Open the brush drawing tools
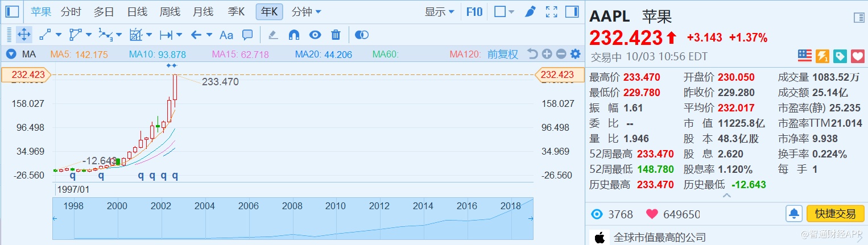This screenshot has width=868, height=245. point(530,11)
